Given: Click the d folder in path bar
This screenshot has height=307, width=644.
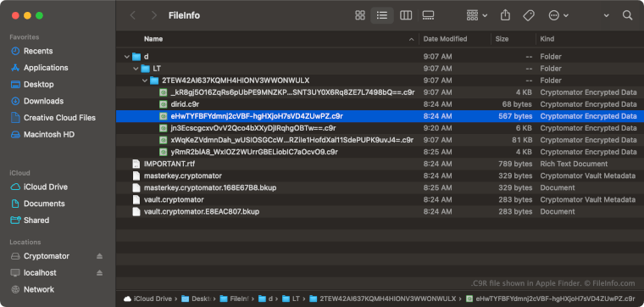Looking at the screenshot, I should (266, 299).
